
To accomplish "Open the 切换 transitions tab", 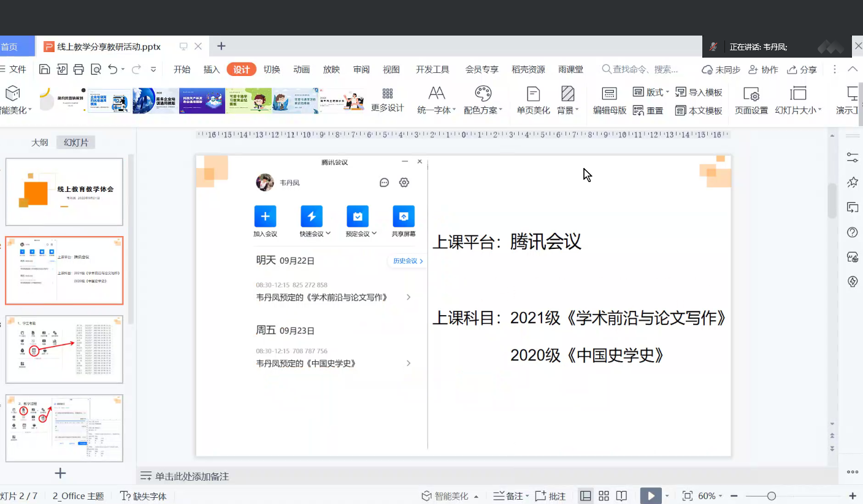I will point(272,69).
